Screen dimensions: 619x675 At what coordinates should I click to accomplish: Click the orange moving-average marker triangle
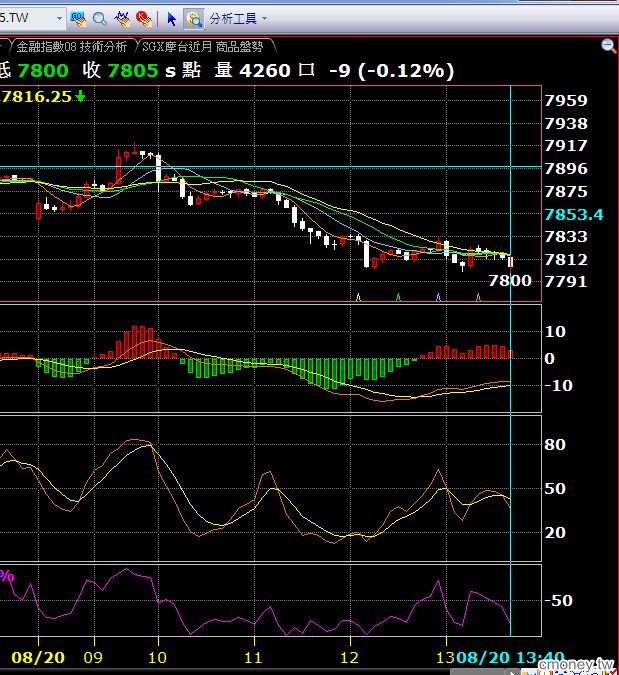[x=478, y=297]
